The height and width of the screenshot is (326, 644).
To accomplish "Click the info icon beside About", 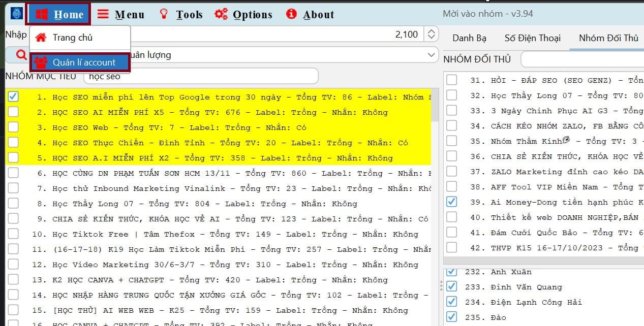I will [291, 14].
